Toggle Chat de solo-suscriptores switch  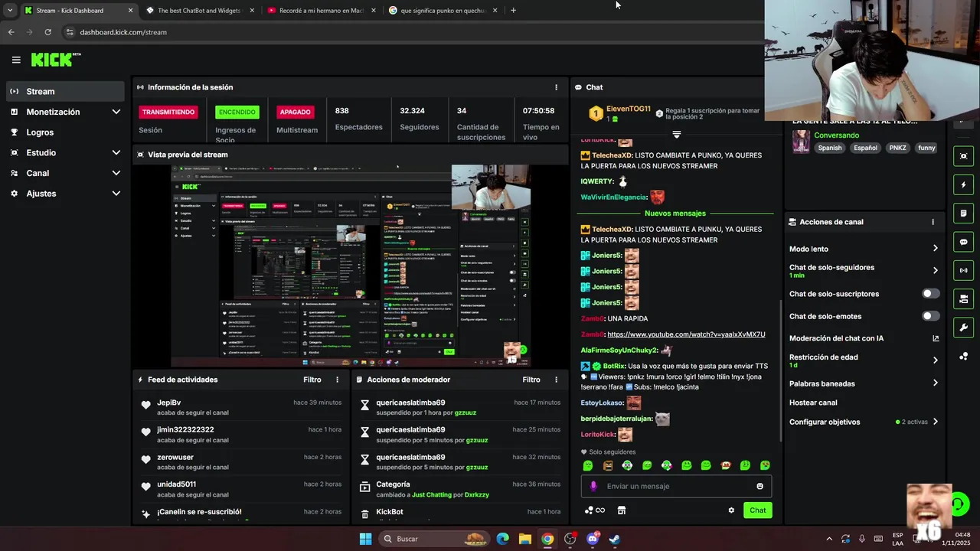pos(930,294)
